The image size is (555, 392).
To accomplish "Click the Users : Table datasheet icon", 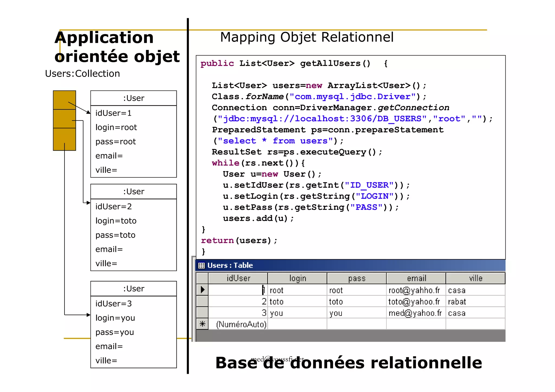I will [x=201, y=265].
